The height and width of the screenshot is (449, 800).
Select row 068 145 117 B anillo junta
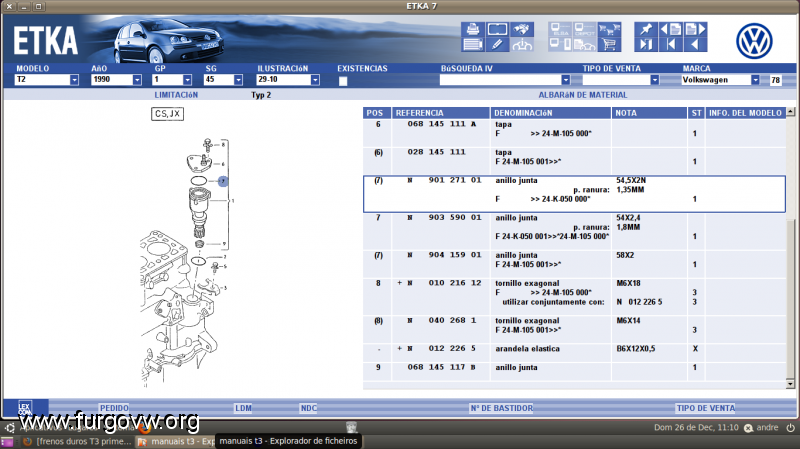click(x=574, y=371)
